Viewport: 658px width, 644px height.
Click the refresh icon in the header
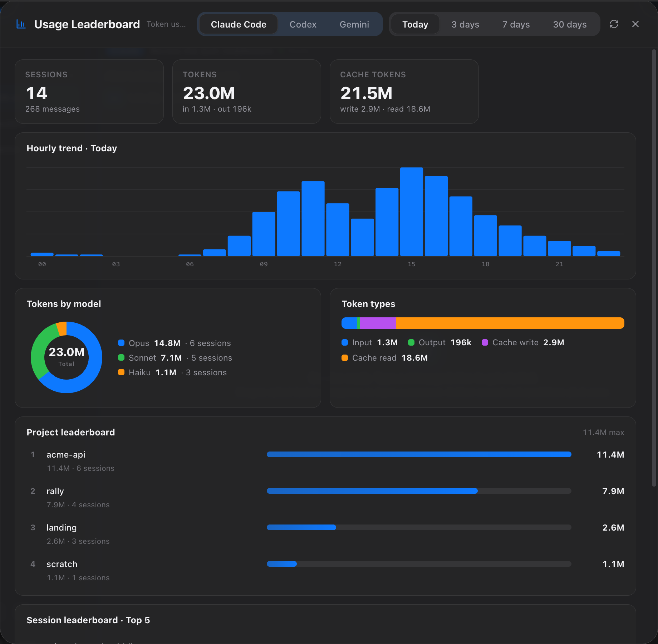[614, 24]
